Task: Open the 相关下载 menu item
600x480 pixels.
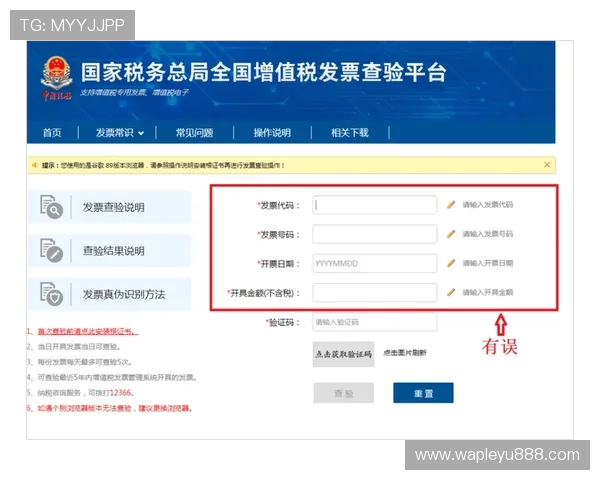Action: click(x=350, y=133)
